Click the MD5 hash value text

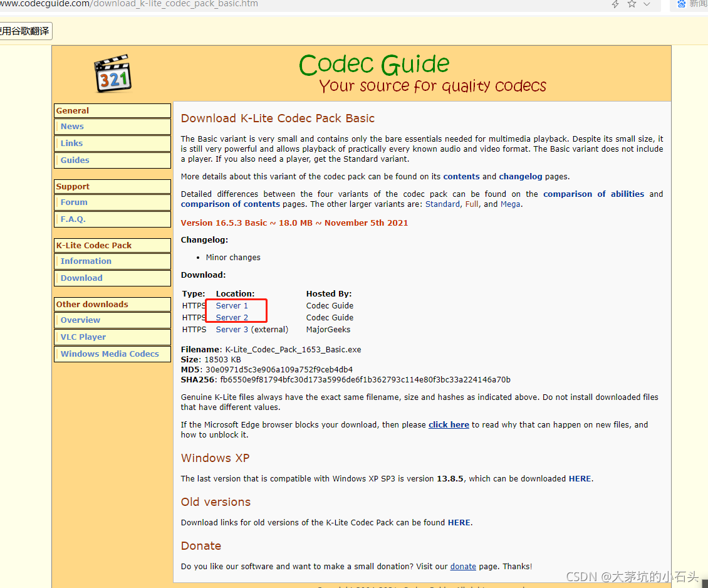[x=279, y=369]
